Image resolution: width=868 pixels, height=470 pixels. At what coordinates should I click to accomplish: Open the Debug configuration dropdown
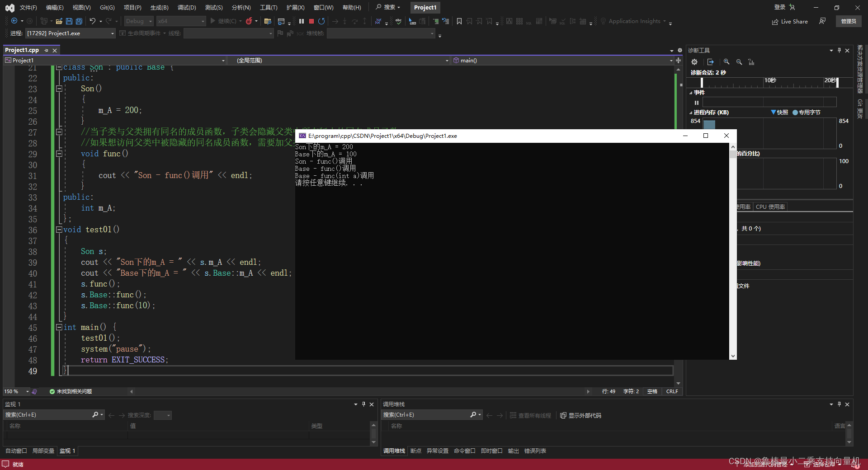pos(139,21)
